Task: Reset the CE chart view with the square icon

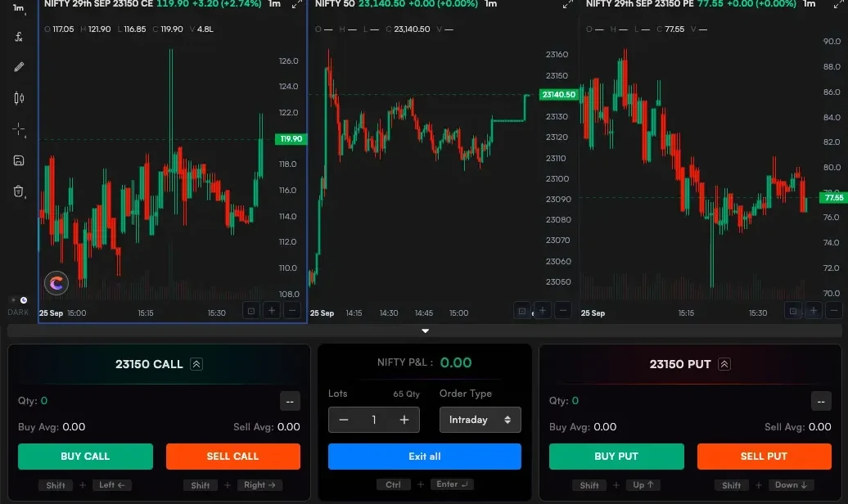Action: (x=251, y=311)
